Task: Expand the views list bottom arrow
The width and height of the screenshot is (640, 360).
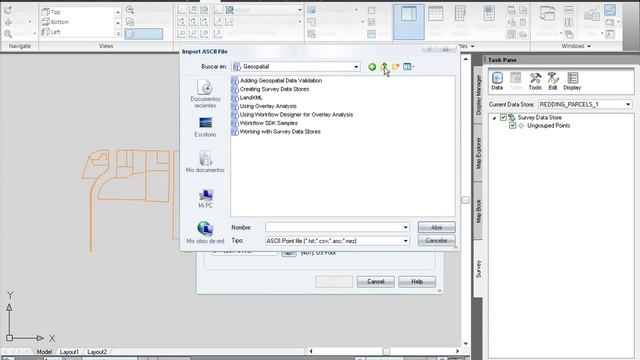Action: point(118,33)
